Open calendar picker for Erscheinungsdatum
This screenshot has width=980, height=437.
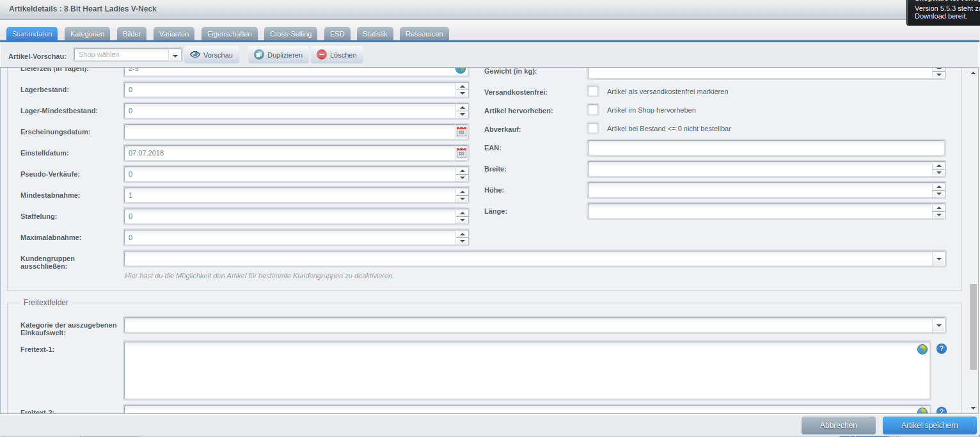coord(461,132)
